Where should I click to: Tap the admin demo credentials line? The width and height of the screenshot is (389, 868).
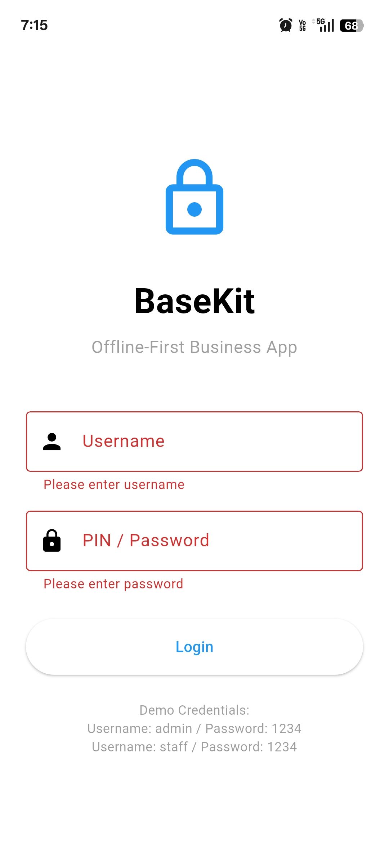tap(194, 728)
